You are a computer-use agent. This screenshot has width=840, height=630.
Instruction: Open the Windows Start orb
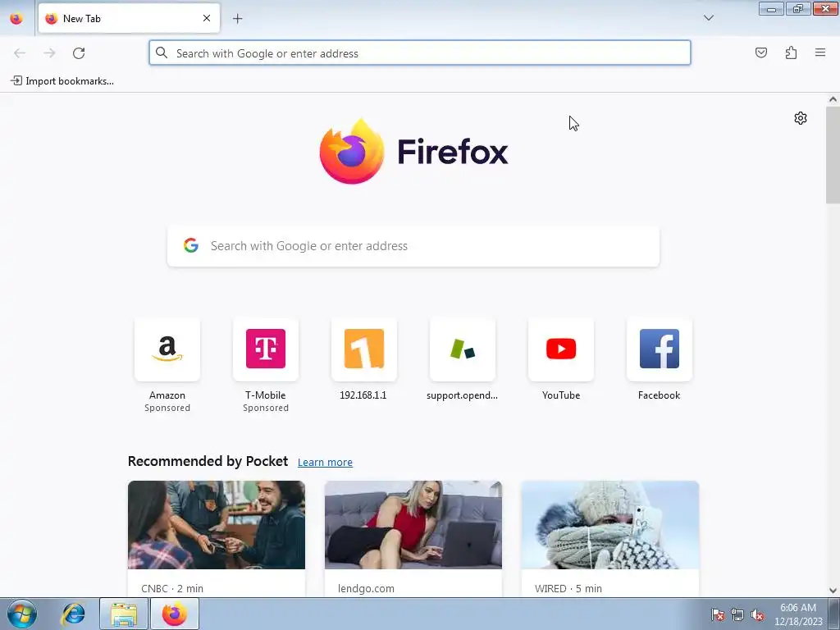[22, 614]
